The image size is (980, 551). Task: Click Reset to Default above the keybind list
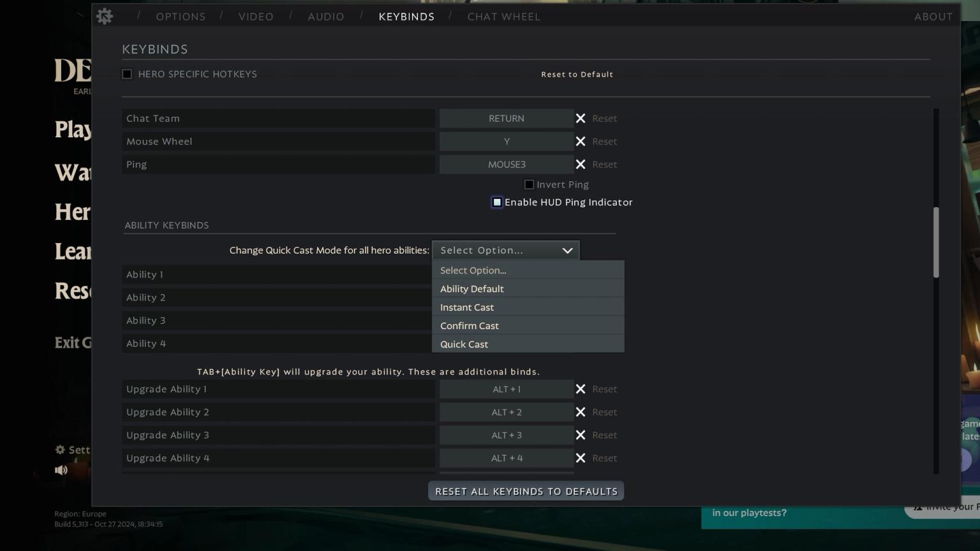coord(577,74)
